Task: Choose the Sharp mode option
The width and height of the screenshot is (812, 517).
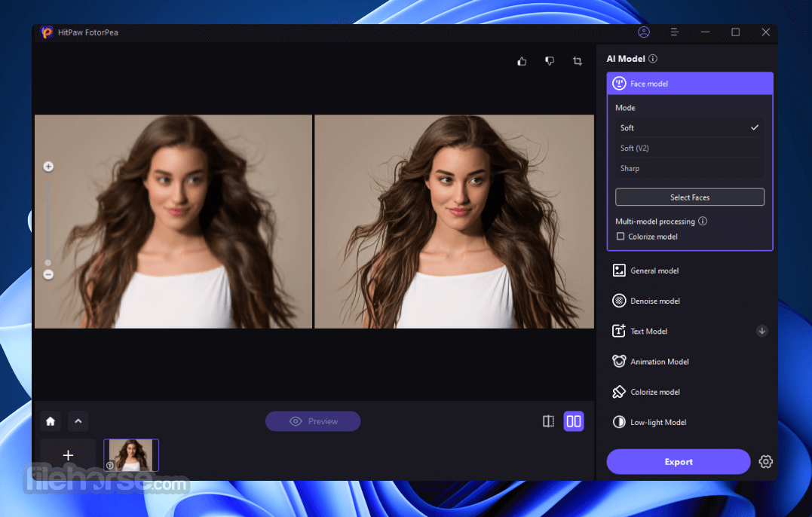Action: pos(689,168)
